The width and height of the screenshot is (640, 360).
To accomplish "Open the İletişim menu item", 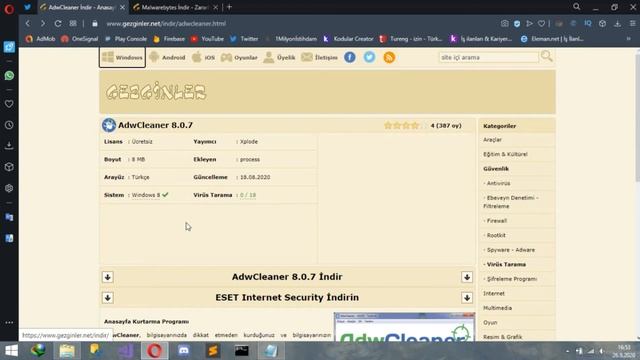I will [320, 58].
